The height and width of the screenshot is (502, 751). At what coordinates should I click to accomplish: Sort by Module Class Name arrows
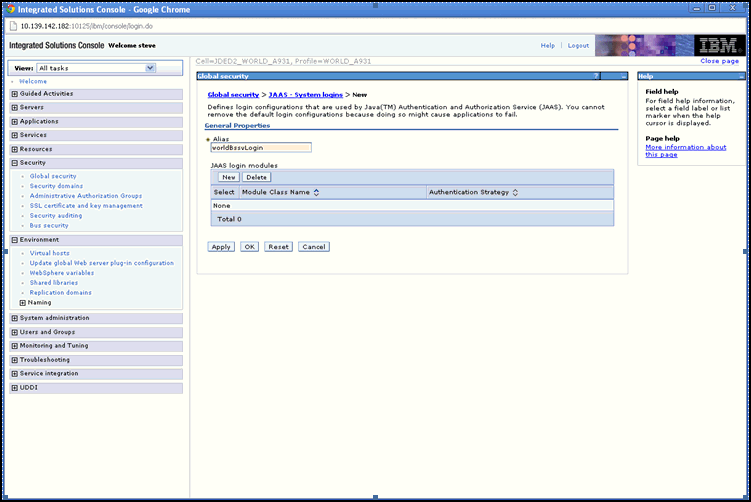[316, 192]
